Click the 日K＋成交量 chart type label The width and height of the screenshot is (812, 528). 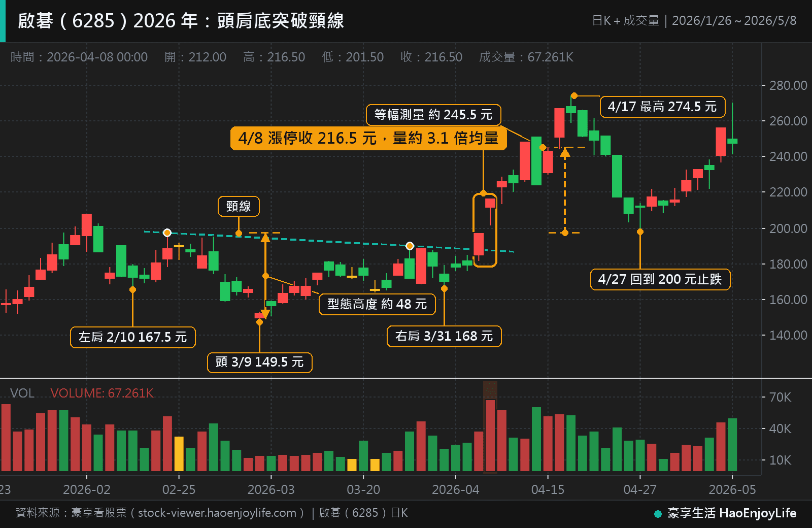point(626,21)
